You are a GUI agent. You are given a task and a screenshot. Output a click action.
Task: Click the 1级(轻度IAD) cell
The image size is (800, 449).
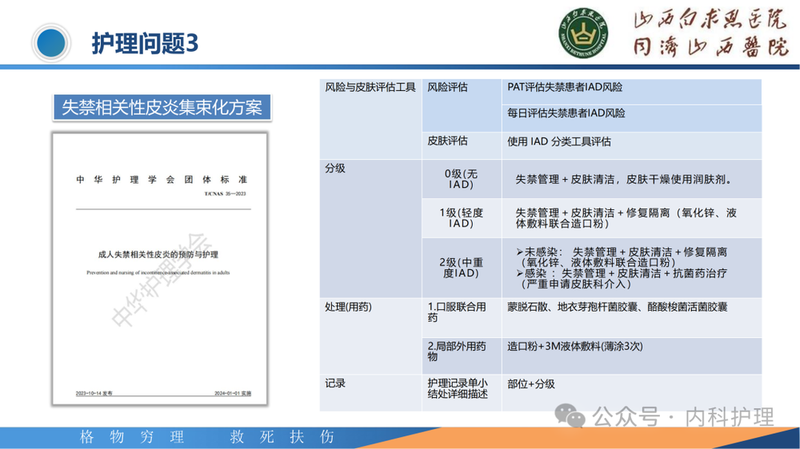[x=462, y=218]
